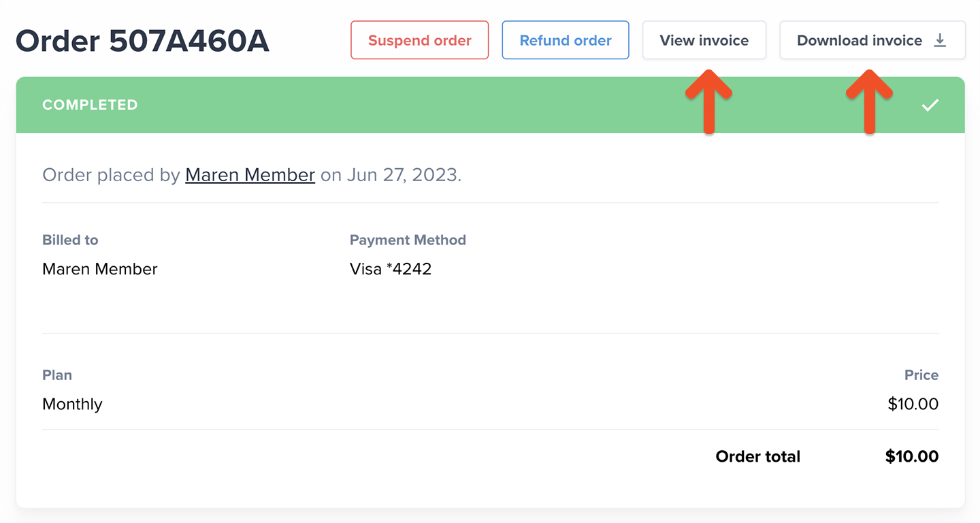Click the Payment Method heading

pos(408,240)
